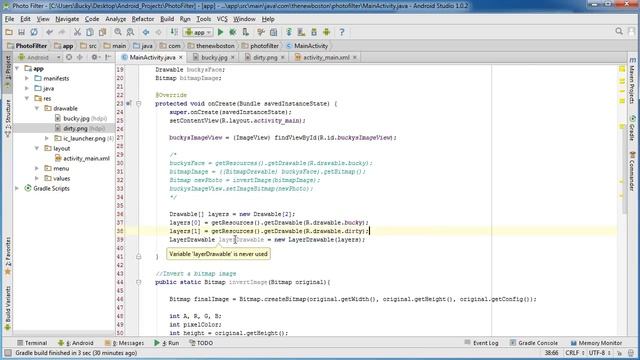Image resolution: width=640 pixels, height=360 pixels.
Task: Click the Make Project icon
Action: click(174, 32)
